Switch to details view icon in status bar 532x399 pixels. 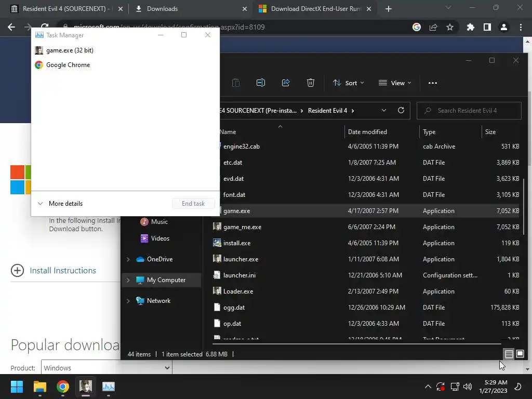[x=509, y=354]
